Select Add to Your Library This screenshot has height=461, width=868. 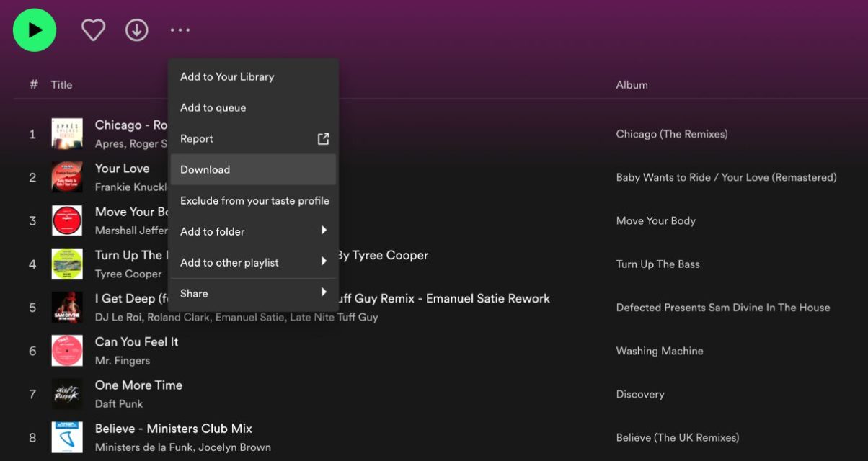pyautogui.click(x=227, y=77)
